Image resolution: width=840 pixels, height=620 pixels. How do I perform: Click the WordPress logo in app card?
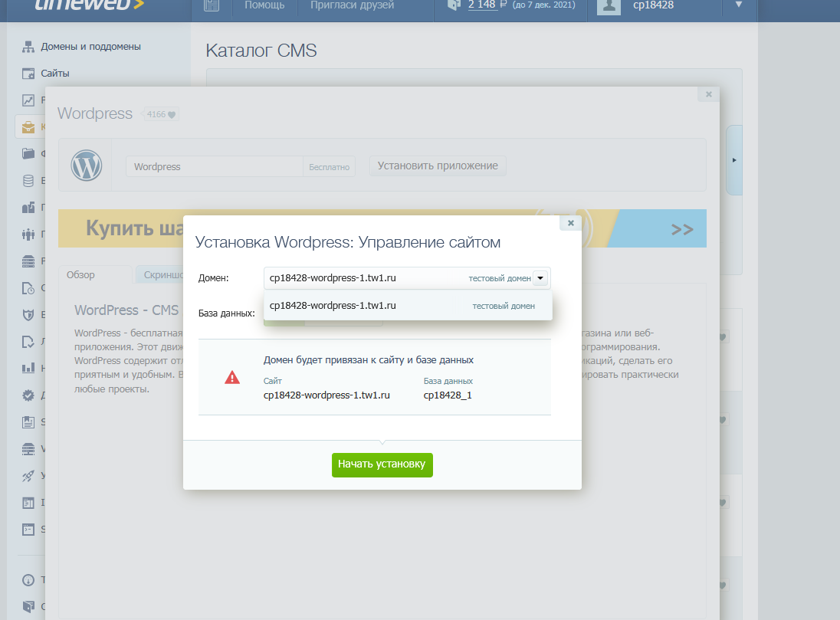(87, 165)
